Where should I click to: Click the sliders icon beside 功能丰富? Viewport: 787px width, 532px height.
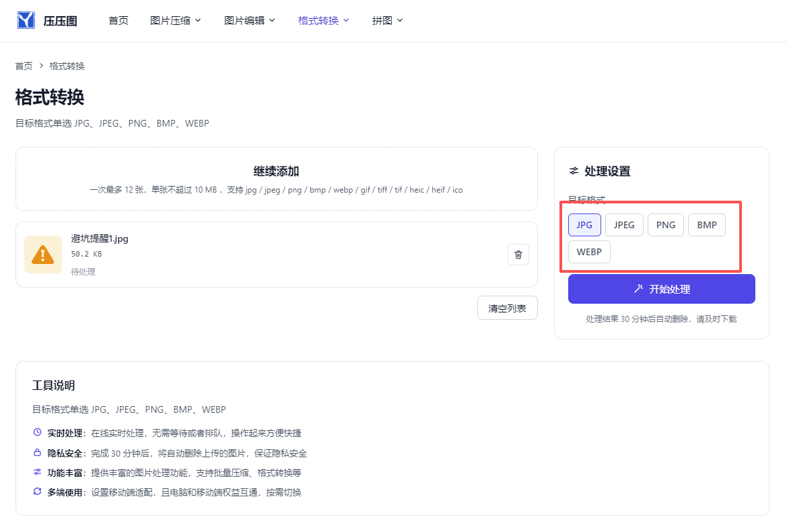click(37, 472)
